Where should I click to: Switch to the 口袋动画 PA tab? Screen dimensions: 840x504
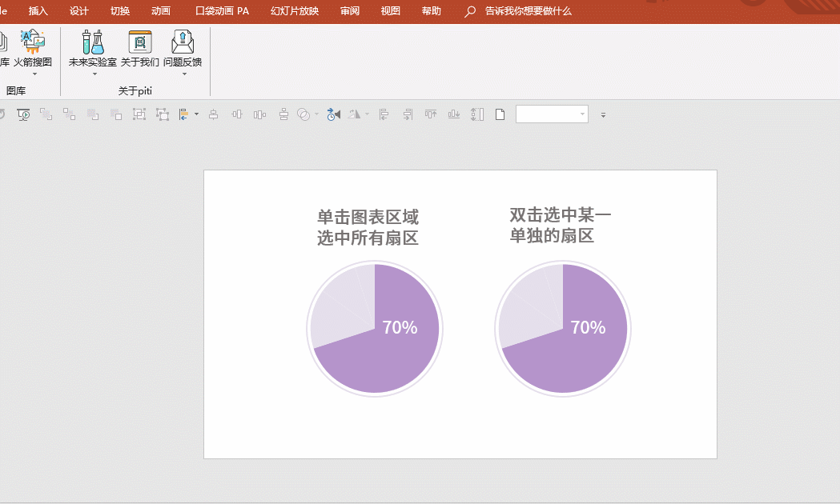pos(222,10)
